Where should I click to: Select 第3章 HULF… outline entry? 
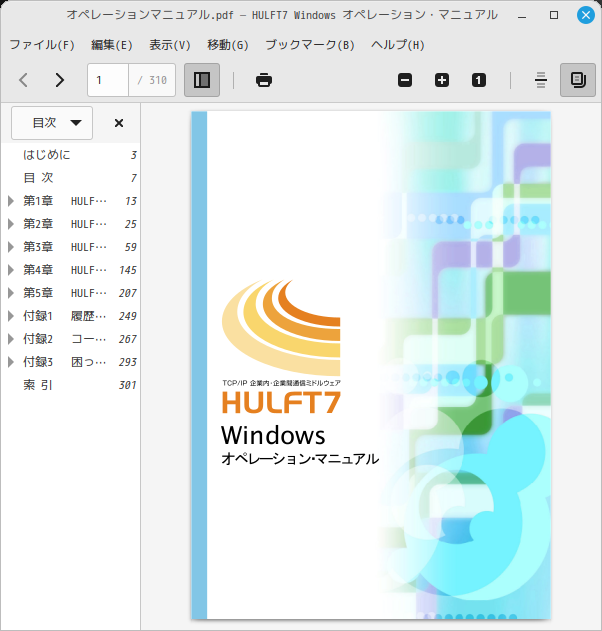click(x=70, y=247)
